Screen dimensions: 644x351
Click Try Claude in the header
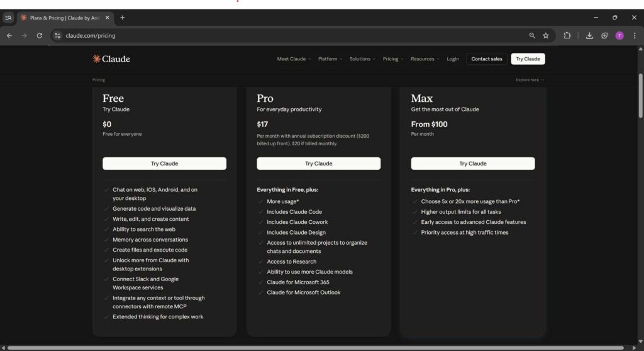[x=528, y=58]
